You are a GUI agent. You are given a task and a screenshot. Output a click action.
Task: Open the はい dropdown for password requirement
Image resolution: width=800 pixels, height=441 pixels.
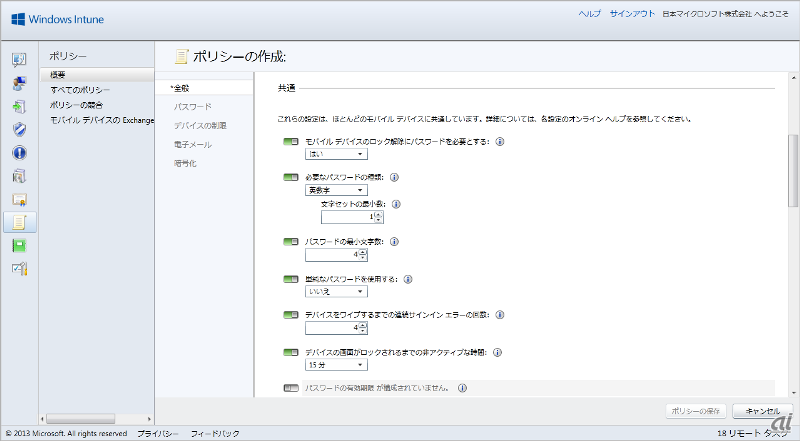click(x=336, y=155)
